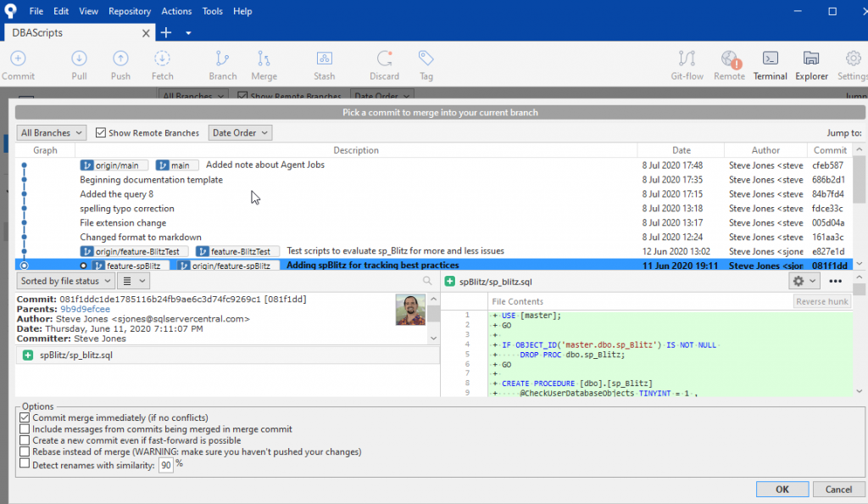Image resolution: width=868 pixels, height=504 pixels.
Task: Click the Fetch icon
Action: click(x=162, y=59)
